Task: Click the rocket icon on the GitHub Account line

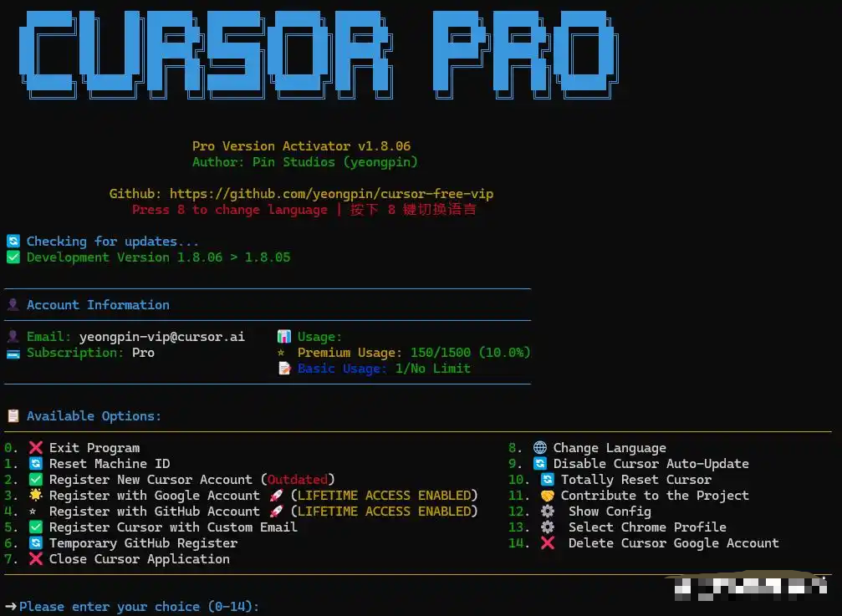Action: [276, 512]
